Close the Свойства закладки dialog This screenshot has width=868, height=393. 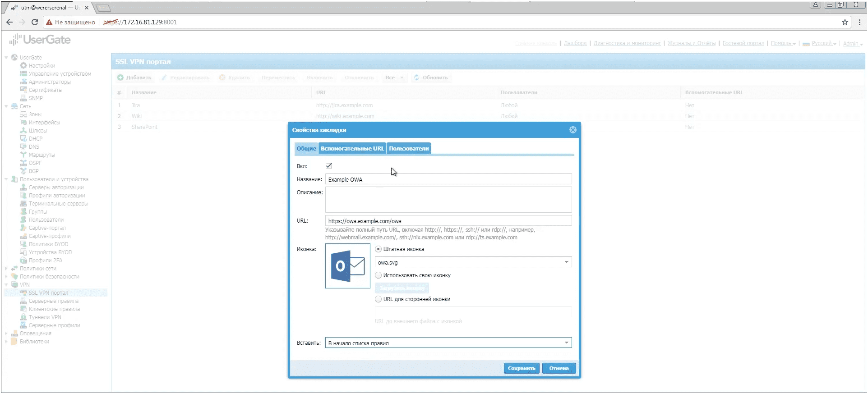[573, 130]
